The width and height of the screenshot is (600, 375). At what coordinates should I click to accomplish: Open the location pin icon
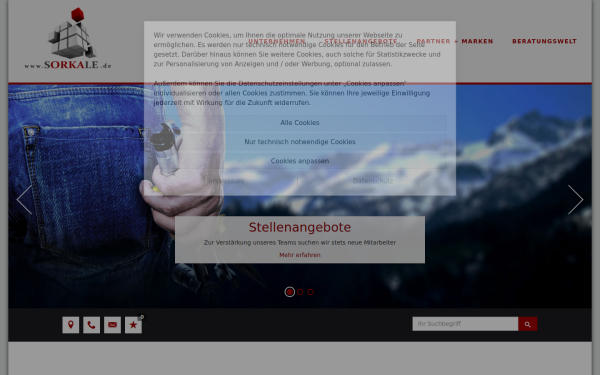pos(71,325)
